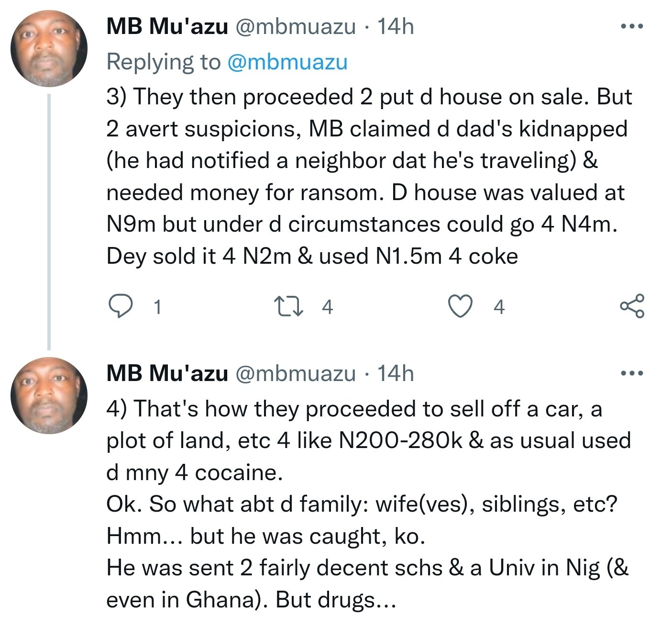Click the reply count 1
The width and height of the screenshot is (672, 628).
(157, 307)
